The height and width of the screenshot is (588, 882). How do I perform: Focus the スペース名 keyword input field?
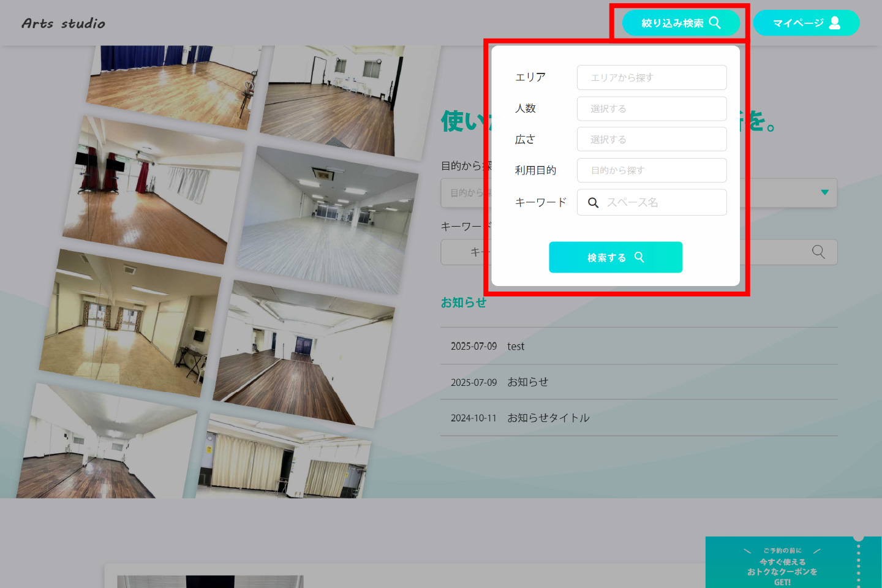pyautogui.click(x=661, y=203)
